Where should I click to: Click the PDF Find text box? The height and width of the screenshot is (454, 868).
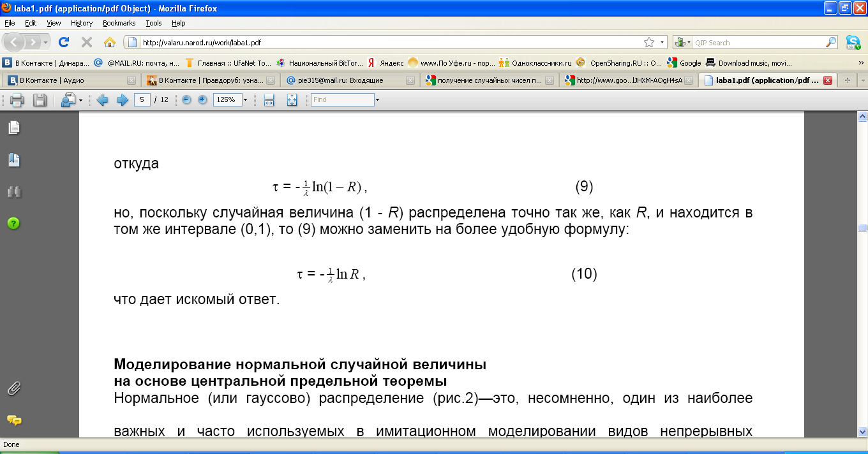tap(343, 100)
